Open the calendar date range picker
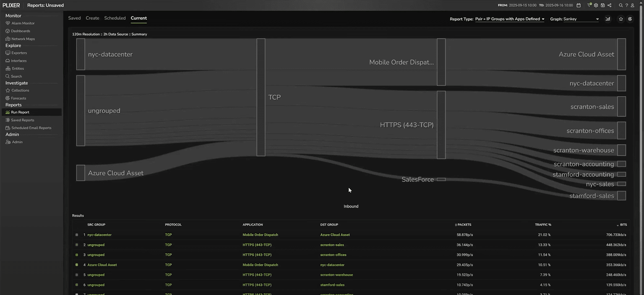The width and height of the screenshot is (644, 295). pos(579,5)
